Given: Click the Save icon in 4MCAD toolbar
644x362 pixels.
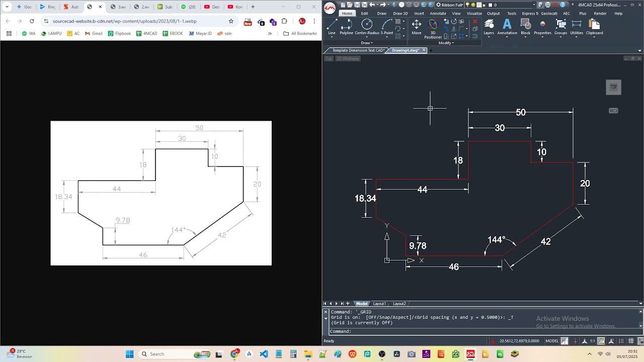Looking at the screenshot, I should pyautogui.click(x=357, y=5).
